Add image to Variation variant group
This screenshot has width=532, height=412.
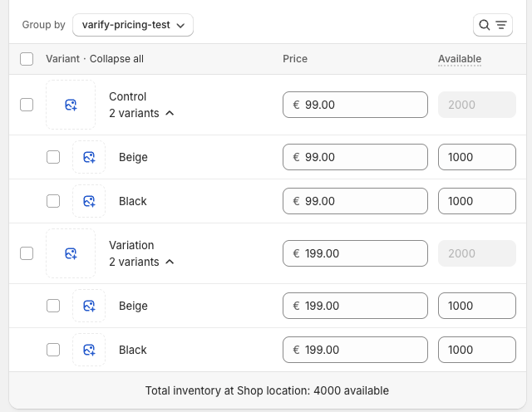tap(71, 253)
